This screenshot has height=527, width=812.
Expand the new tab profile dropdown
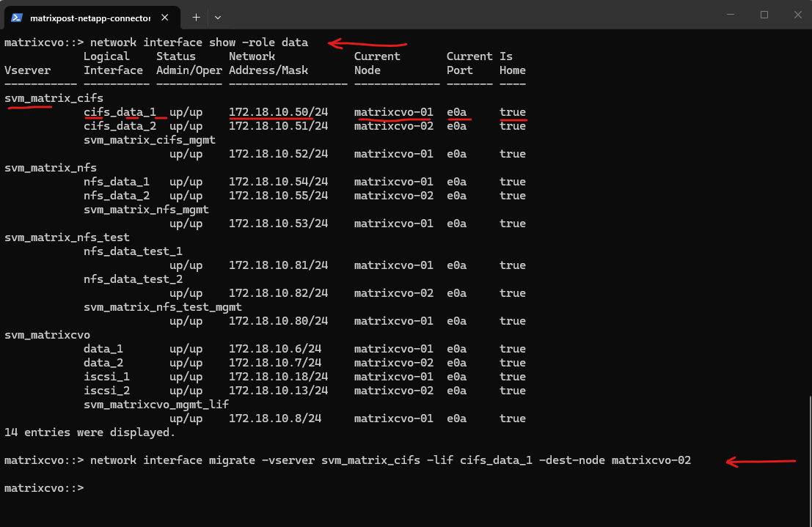pyautogui.click(x=218, y=17)
